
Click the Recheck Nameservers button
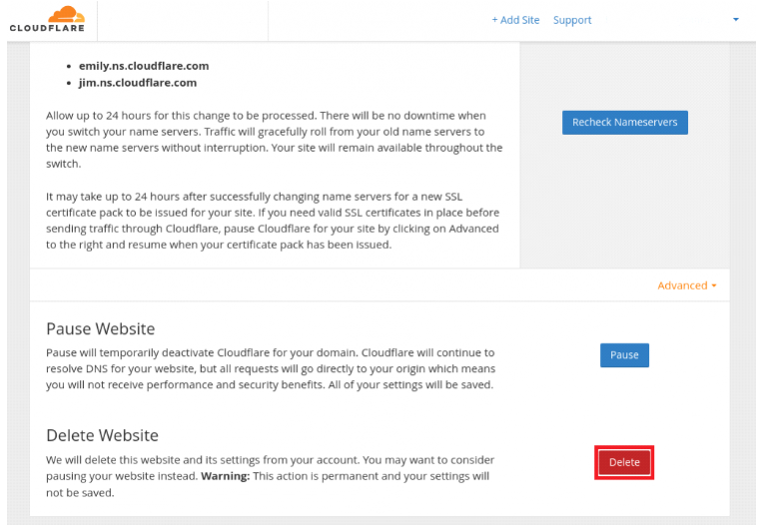coord(624,122)
